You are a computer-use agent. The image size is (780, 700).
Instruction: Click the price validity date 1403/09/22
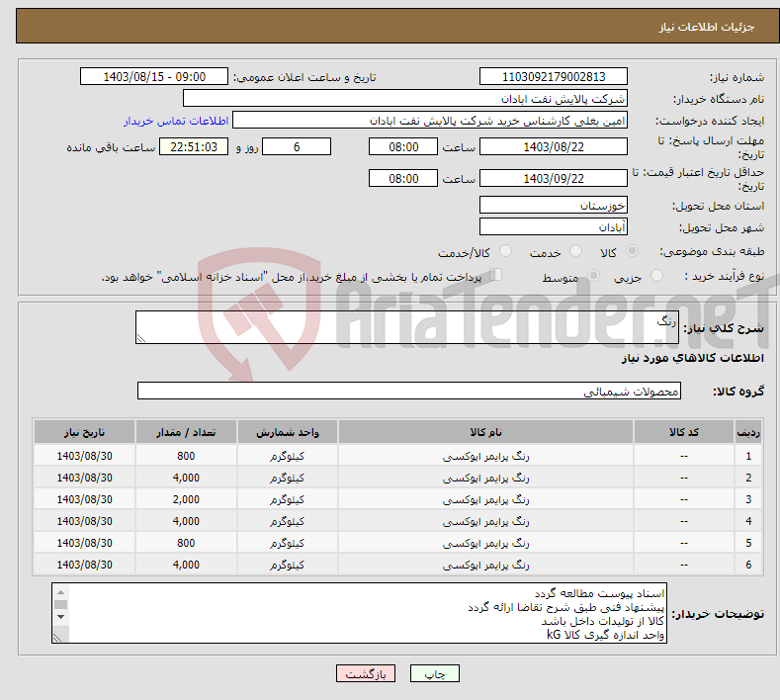tap(554, 178)
